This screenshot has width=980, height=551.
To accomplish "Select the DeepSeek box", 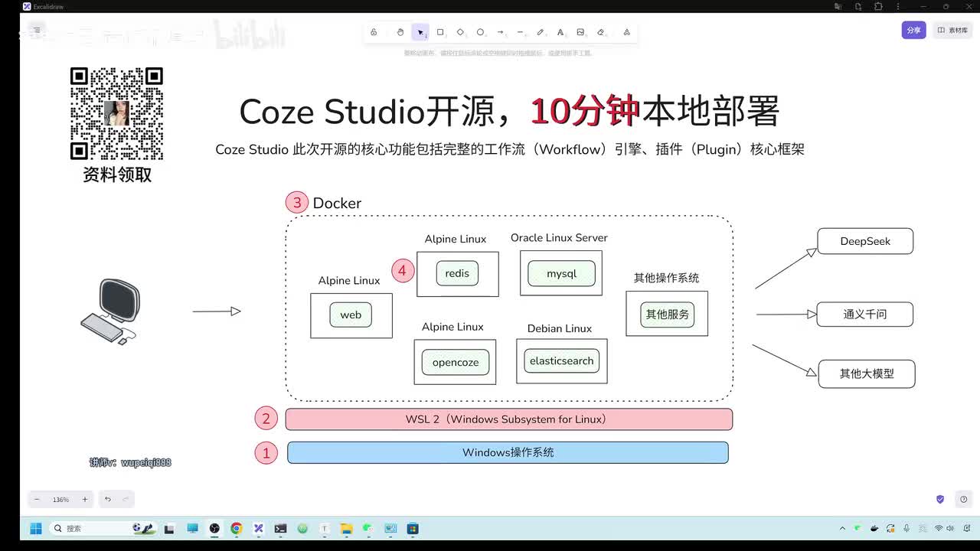I will 865,241.
